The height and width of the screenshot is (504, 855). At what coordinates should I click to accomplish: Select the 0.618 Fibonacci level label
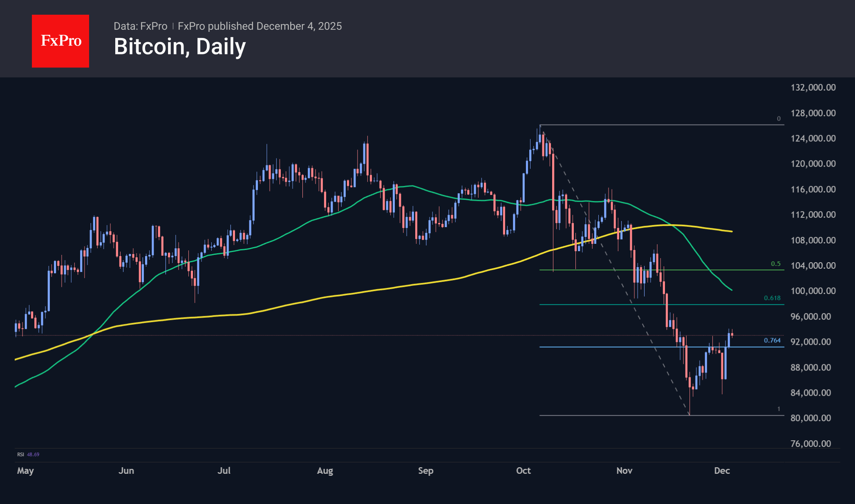tap(772, 298)
